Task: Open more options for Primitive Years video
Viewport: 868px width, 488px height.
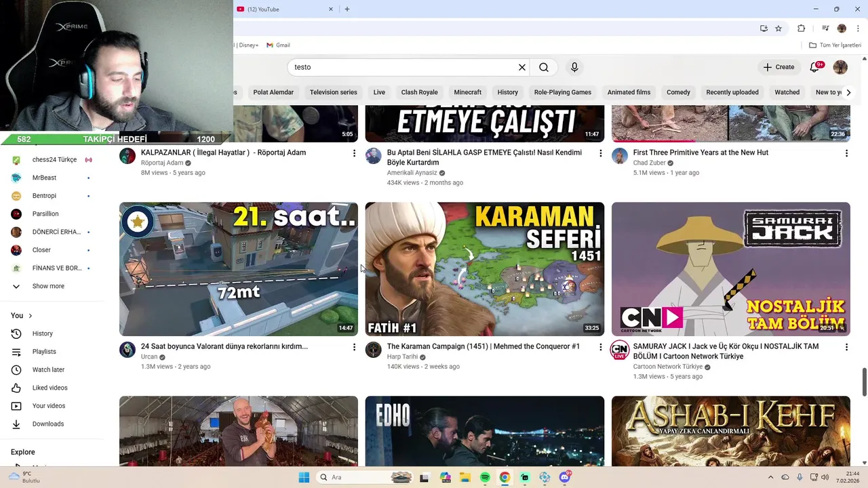Action: (846, 153)
